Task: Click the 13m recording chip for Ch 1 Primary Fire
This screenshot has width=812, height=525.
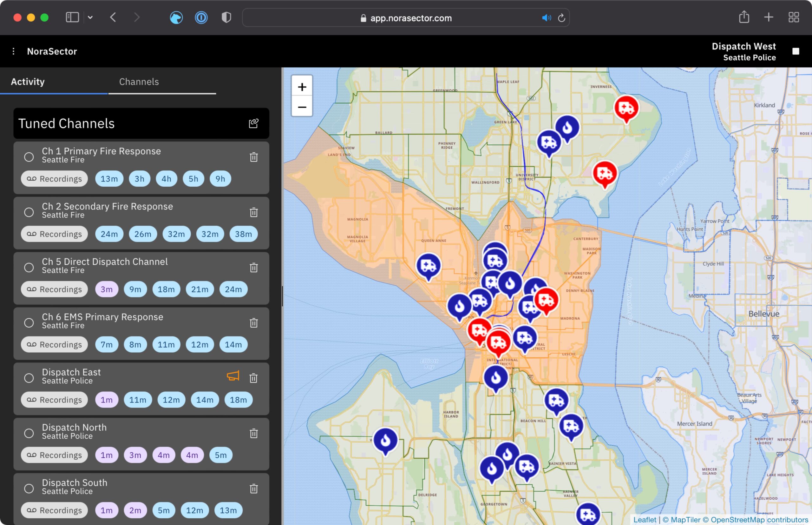Action: [108, 179]
